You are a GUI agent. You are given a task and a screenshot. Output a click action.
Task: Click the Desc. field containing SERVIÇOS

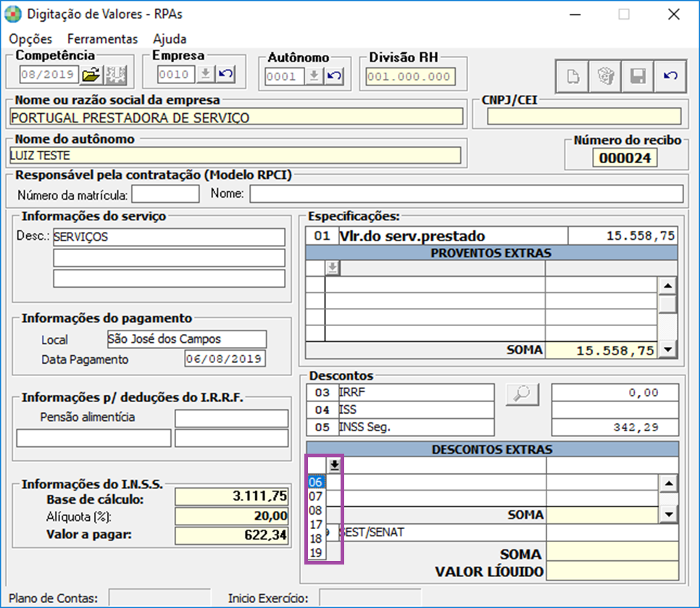coord(169,237)
